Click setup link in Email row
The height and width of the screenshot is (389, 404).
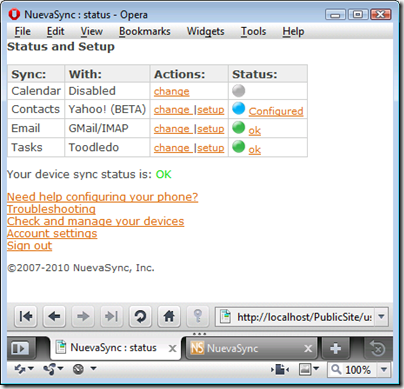(x=211, y=129)
